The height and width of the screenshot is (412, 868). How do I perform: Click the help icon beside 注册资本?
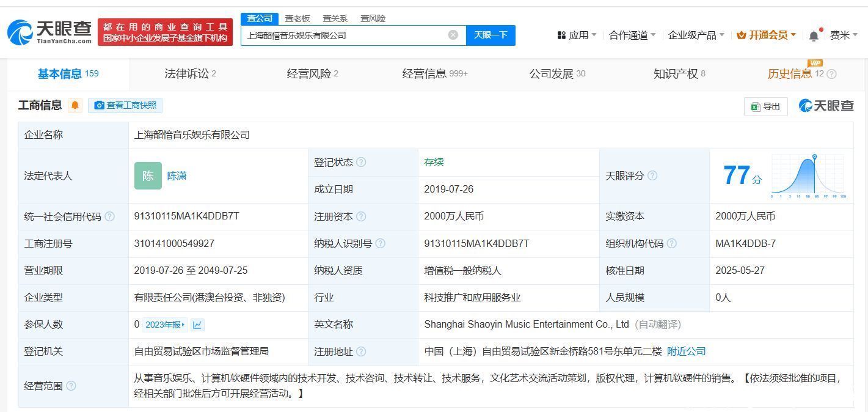click(361, 216)
